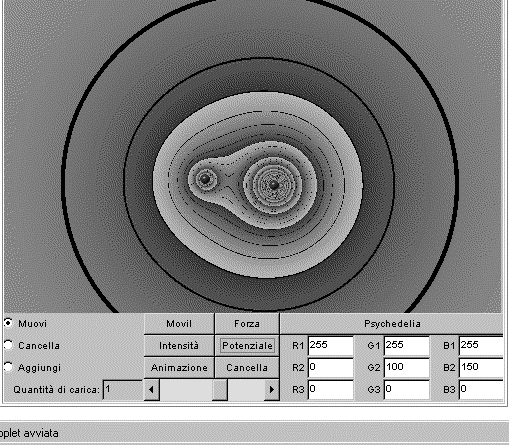Click the R1 value field
The width and height of the screenshot is (509, 445).
coord(330,346)
